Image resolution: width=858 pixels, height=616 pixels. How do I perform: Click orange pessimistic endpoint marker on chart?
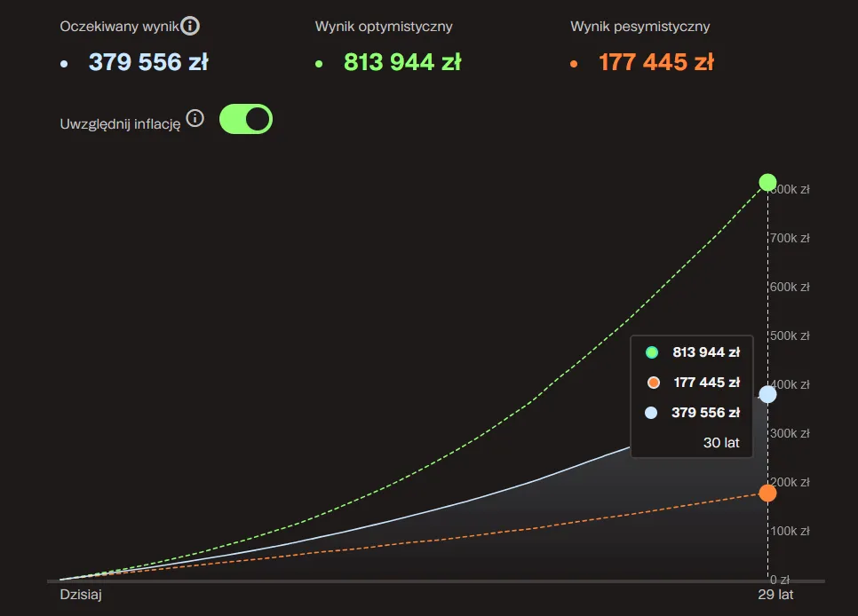[x=767, y=493]
